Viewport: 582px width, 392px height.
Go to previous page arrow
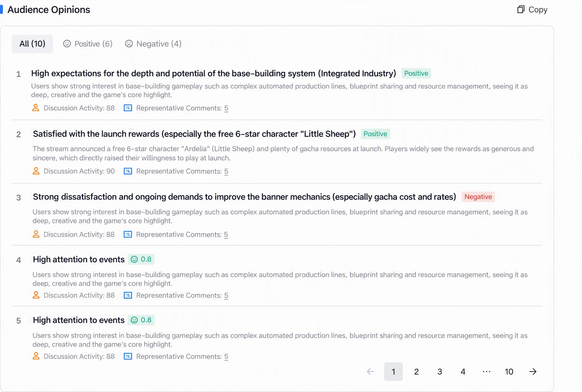tap(370, 372)
